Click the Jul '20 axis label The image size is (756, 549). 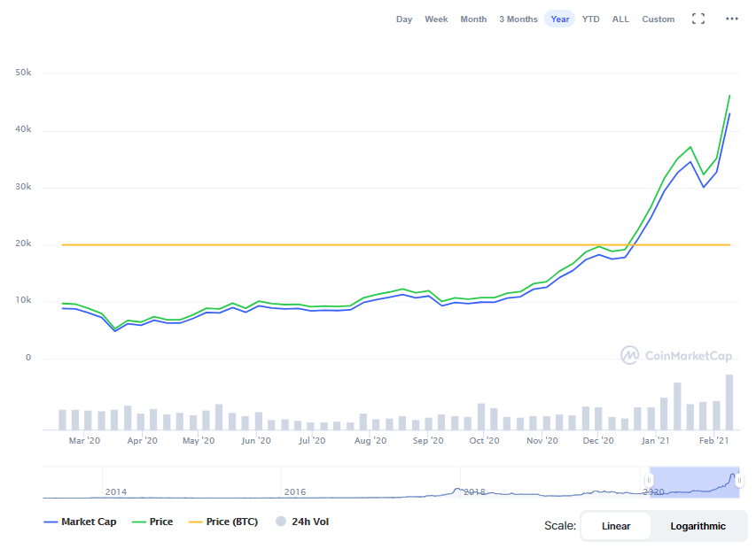click(312, 440)
